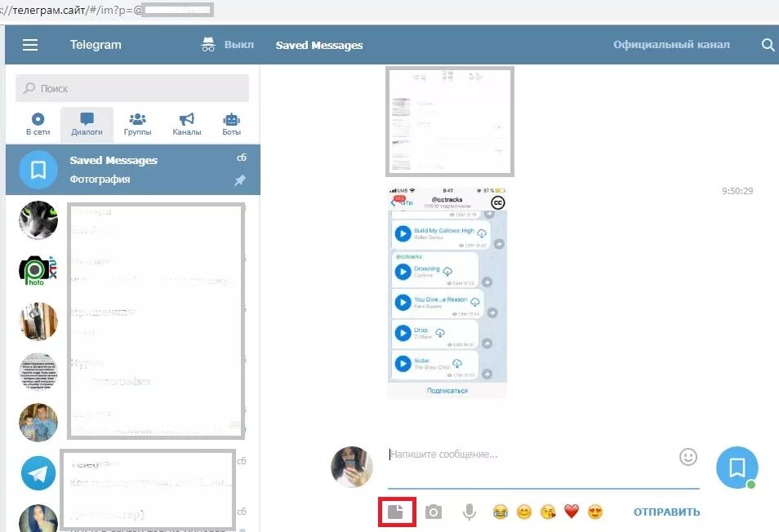Click the Saved Messages header title

pyautogui.click(x=319, y=45)
